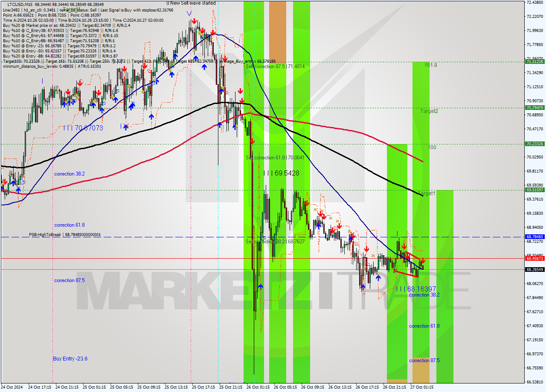Viewport: 546px width, 392px height.
Task: Select 'Sell correction 87.5 | 71.4814' label
Action: pos(275,66)
